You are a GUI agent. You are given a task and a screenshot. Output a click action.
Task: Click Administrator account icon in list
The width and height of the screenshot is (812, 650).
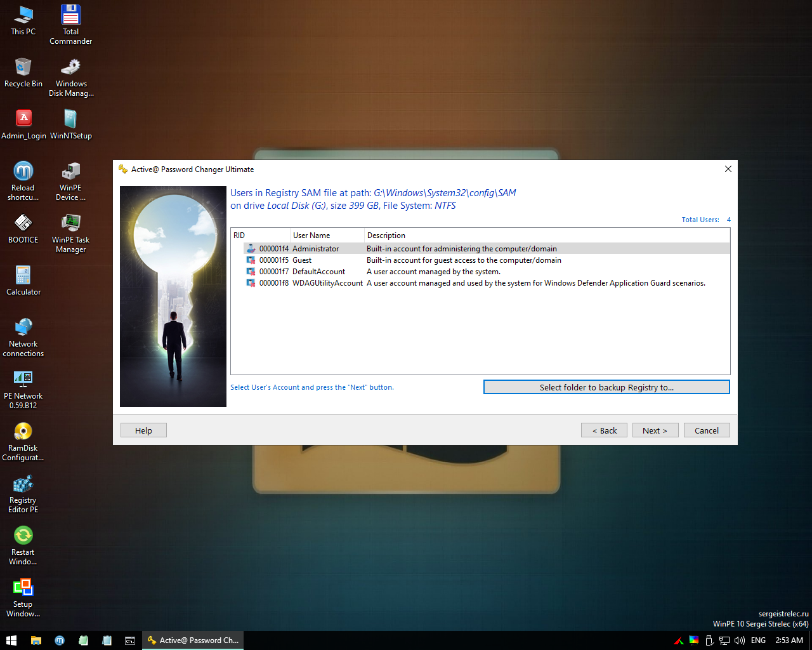[251, 249]
